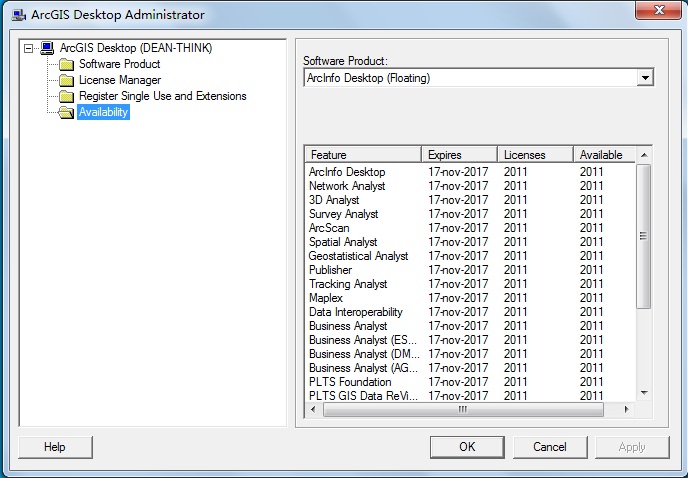The width and height of the screenshot is (688, 478).
Task: Close the ArcGIS Desktop Administrator window
Action: point(658,10)
